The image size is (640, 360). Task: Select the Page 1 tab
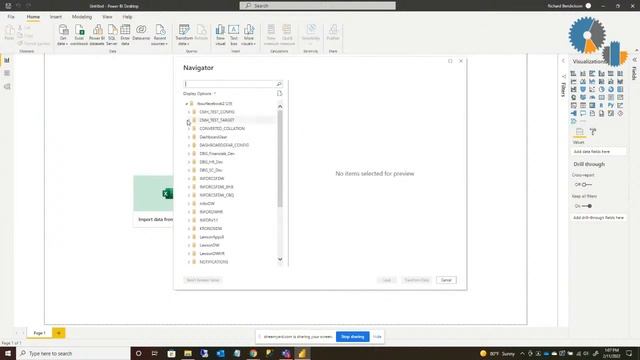point(40,333)
